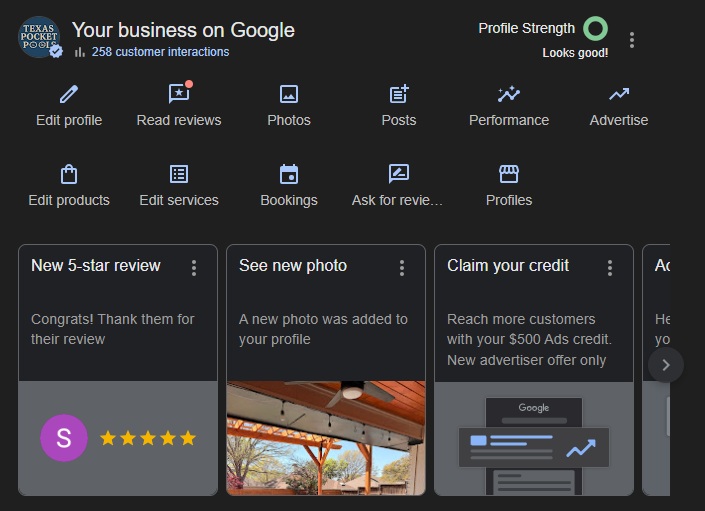Open the See new photo card menu

click(x=402, y=268)
